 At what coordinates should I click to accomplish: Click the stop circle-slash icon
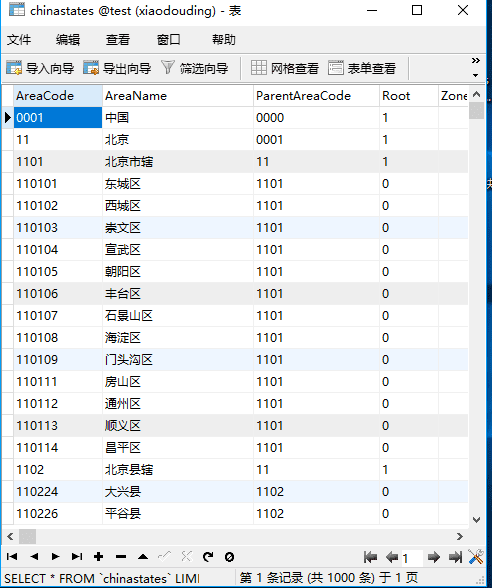click(230, 557)
